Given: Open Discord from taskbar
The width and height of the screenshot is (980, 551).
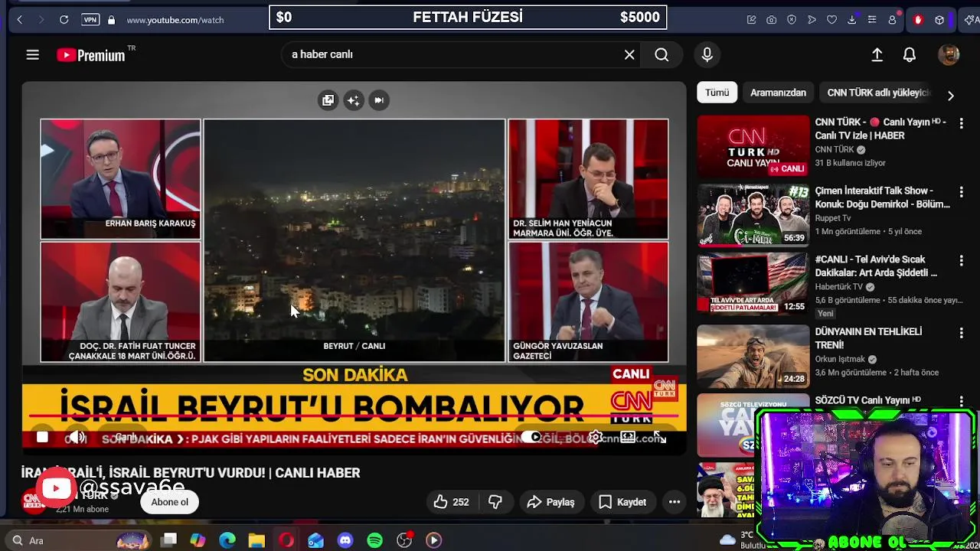Looking at the screenshot, I should (345, 540).
